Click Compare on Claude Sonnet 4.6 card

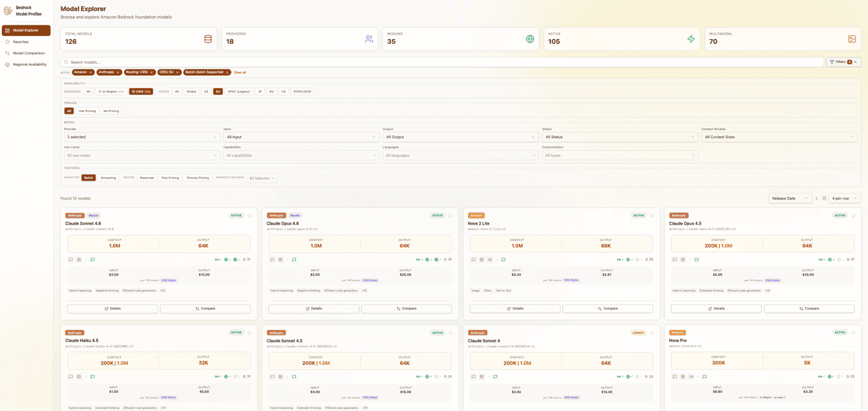(206, 308)
